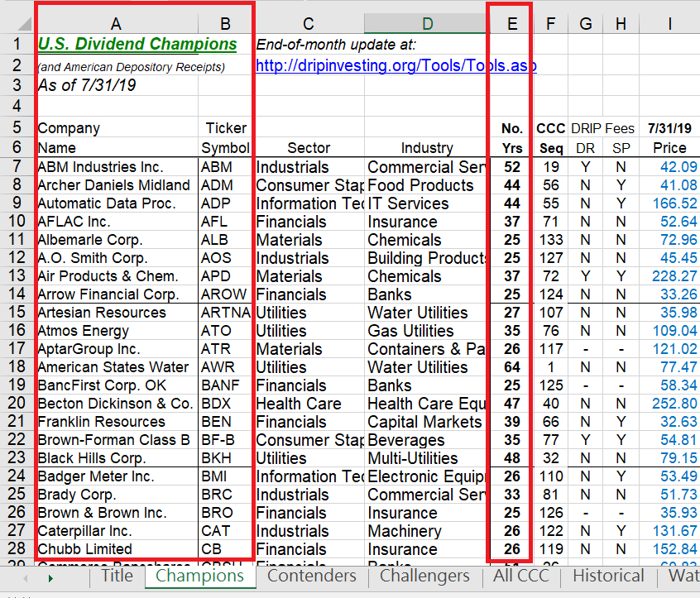Select the Automatic Data Proc. cell
Screen dimensions: 700x598
(x=117, y=203)
